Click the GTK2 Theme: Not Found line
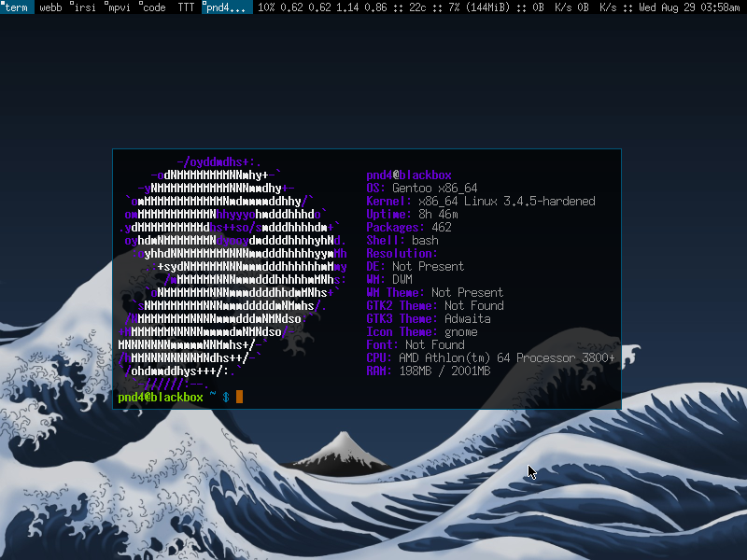747x560 pixels. pyautogui.click(x=435, y=306)
